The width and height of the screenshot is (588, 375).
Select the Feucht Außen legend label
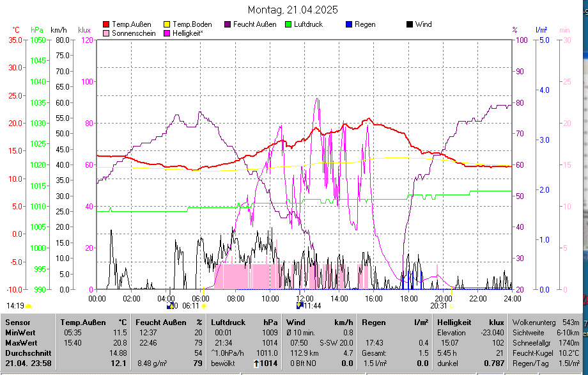pos(254,24)
